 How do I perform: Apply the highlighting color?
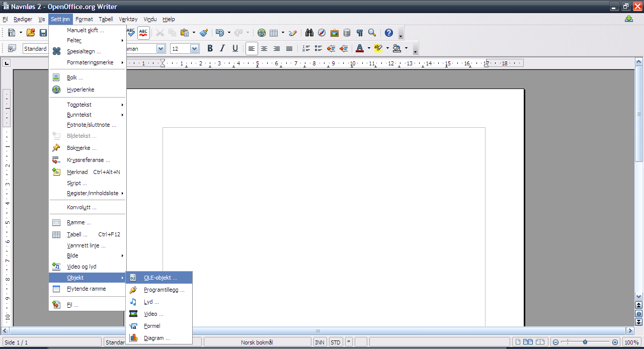point(378,48)
